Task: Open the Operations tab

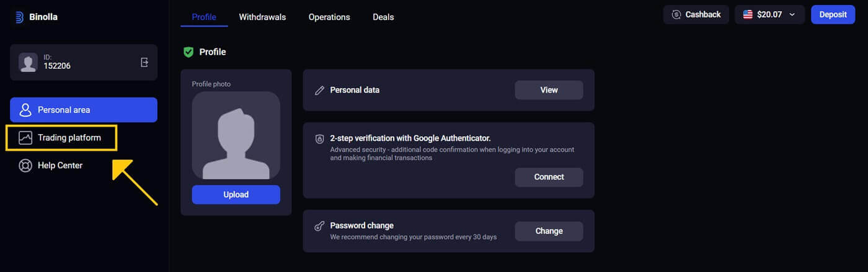Action: pos(329,17)
